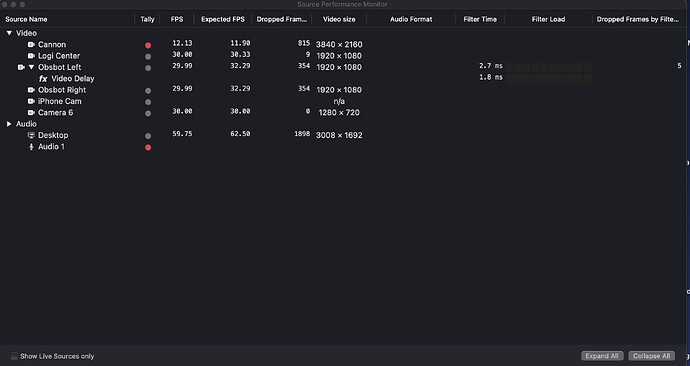Click the red tally dot for Cannon

148,45
